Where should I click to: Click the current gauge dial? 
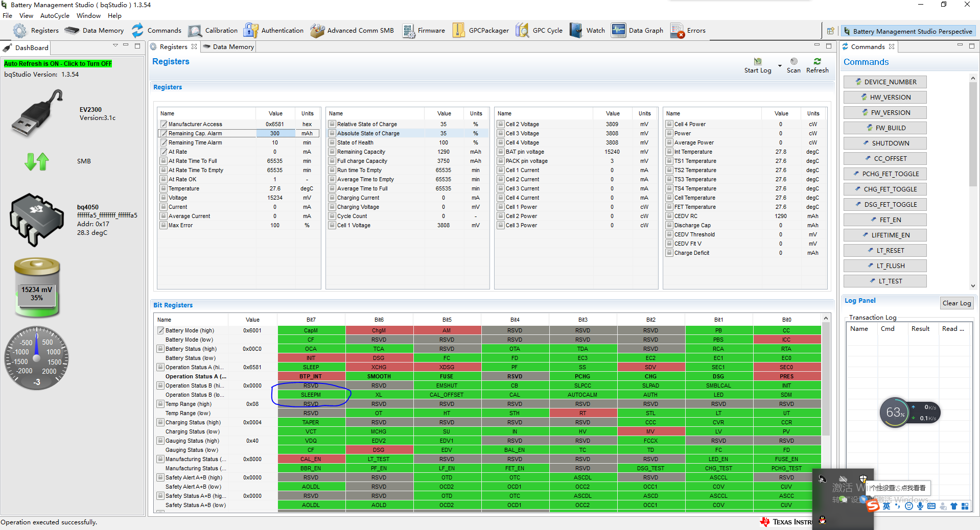click(x=37, y=358)
